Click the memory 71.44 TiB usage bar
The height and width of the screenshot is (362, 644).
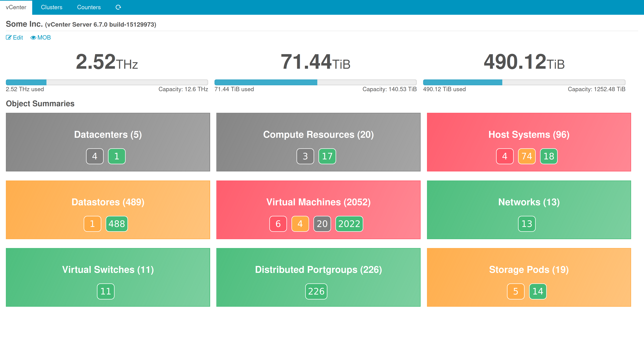point(315,82)
